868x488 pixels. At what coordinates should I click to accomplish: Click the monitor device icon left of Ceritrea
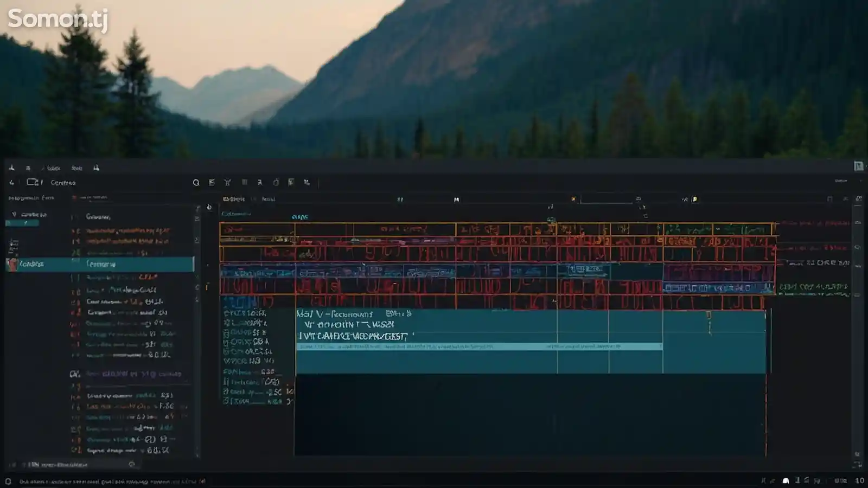pyautogui.click(x=33, y=182)
